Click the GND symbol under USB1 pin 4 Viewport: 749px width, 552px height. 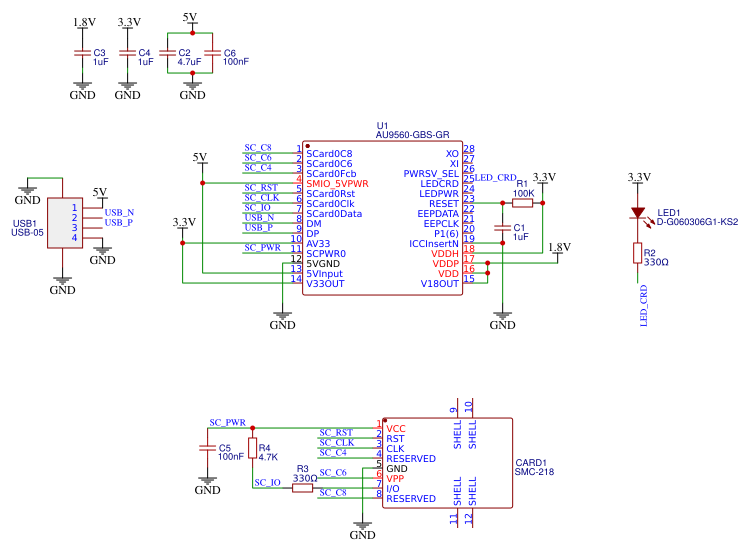point(103,256)
